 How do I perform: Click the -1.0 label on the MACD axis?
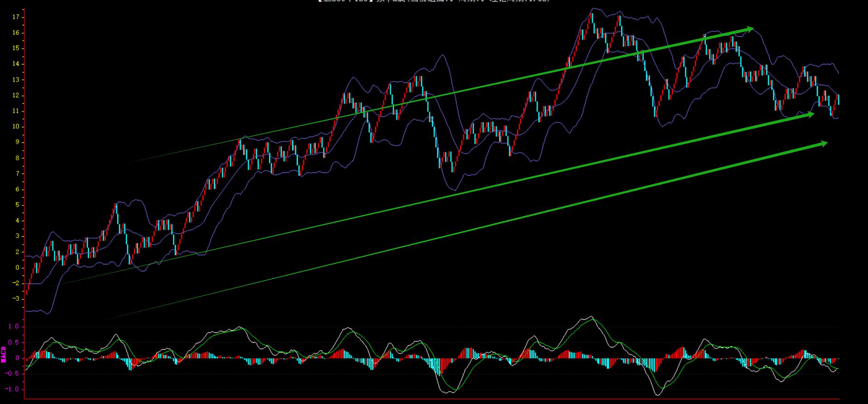point(13,389)
